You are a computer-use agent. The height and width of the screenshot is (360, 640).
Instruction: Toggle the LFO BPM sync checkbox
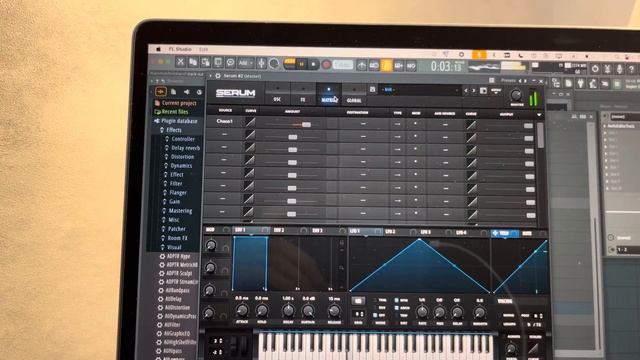[396, 300]
